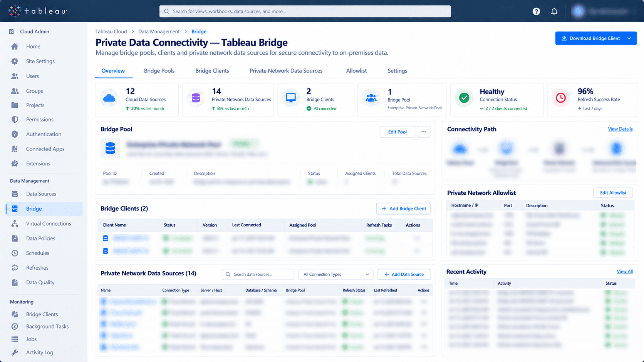Expand the Download Bridge Client dropdown arrow
644x362 pixels.
629,38
